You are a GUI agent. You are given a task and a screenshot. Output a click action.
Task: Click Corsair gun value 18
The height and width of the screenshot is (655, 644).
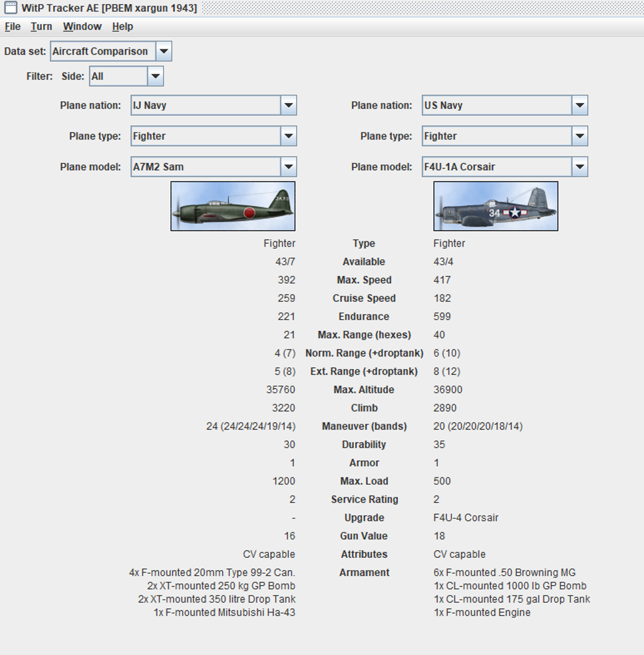coord(439,536)
